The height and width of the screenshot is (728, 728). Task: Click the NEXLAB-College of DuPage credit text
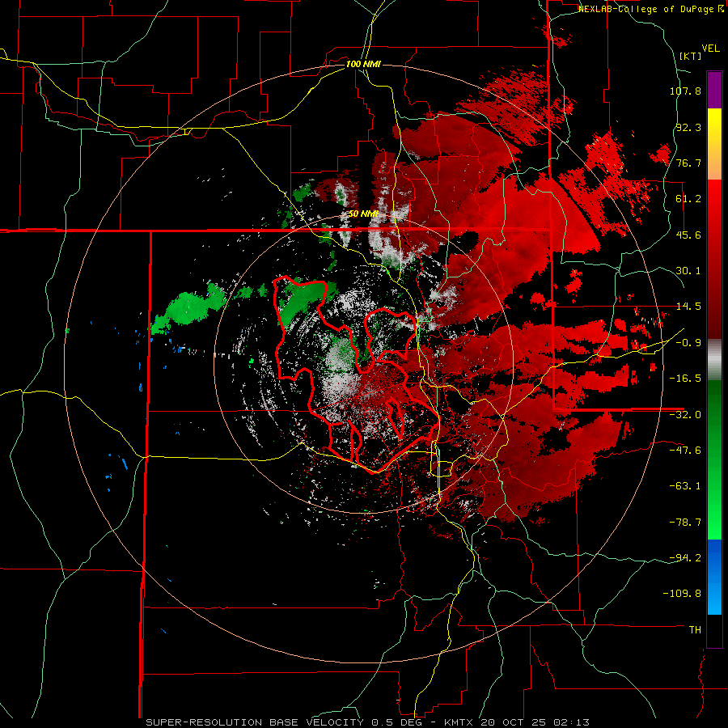pyautogui.click(x=650, y=9)
